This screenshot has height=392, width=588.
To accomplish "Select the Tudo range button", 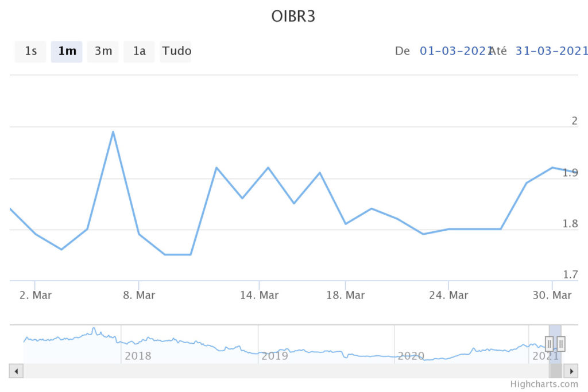I will click(176, 51).
